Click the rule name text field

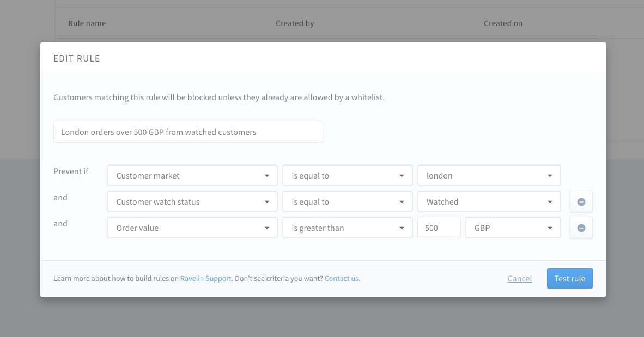[188, 132]
